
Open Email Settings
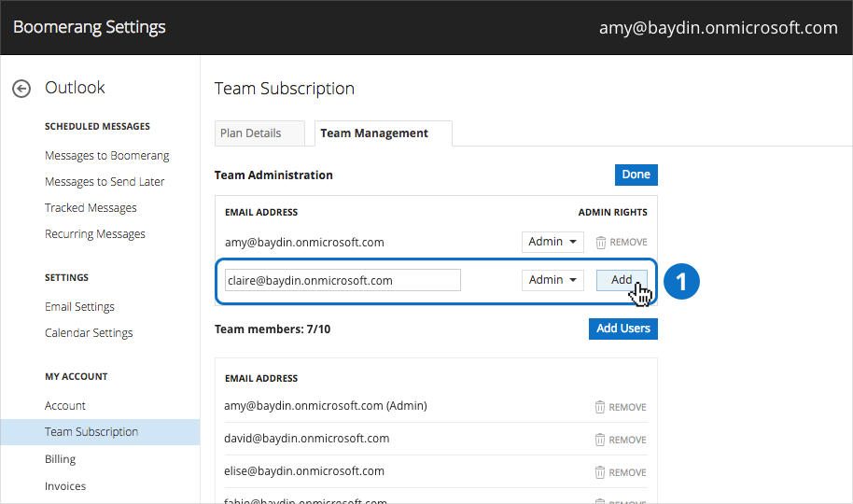[x=79, y=307]
